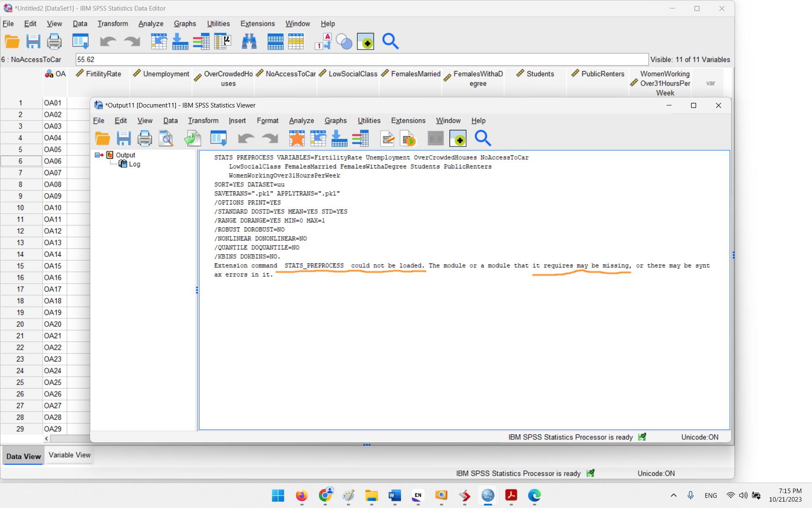The width and height of the screenshot is (812, 508).
Task: Open Print Preview in the Viewer toolbar
Action: [166, 138]
